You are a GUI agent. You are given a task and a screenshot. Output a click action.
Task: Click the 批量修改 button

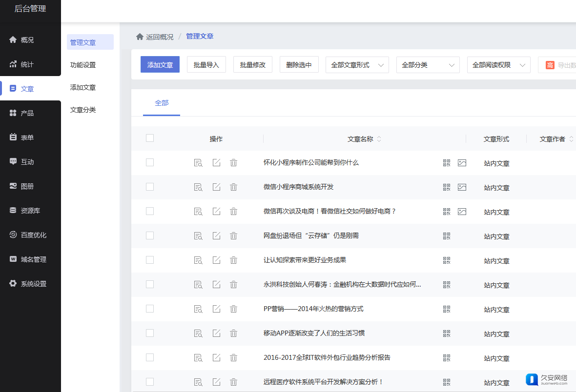(x=253, y=64)
